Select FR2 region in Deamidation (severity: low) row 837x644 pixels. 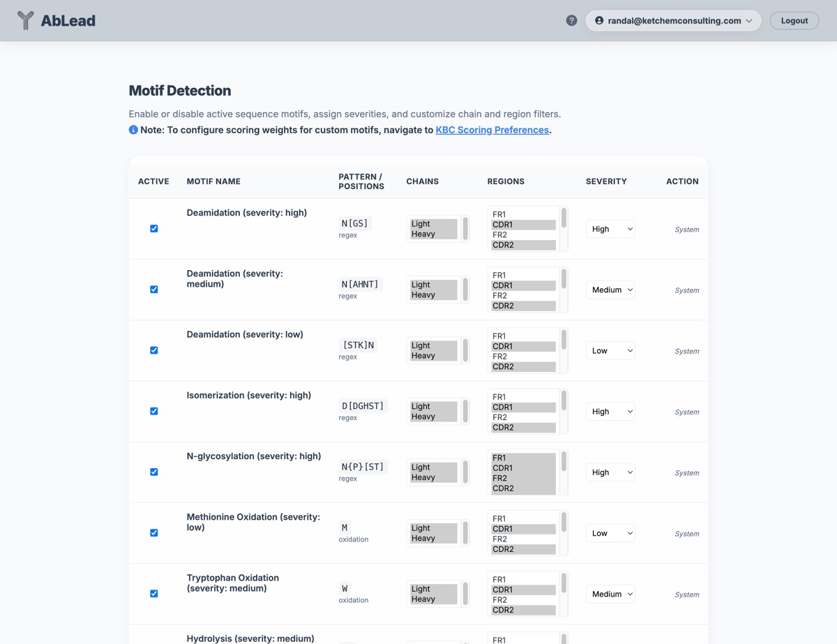[523, 357]
